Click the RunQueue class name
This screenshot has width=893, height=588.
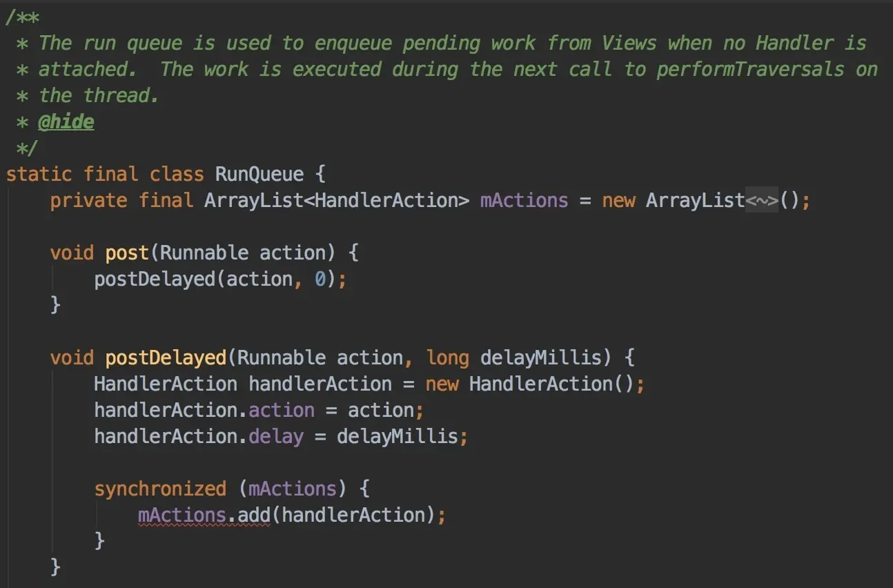tap(259, 175)
